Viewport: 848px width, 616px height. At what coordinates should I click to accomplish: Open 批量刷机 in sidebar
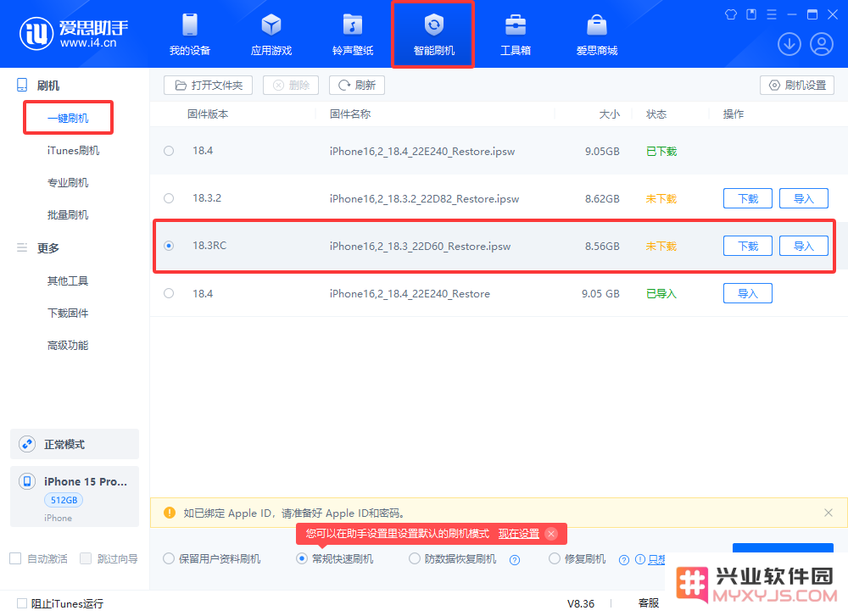(x=68, y=215)
